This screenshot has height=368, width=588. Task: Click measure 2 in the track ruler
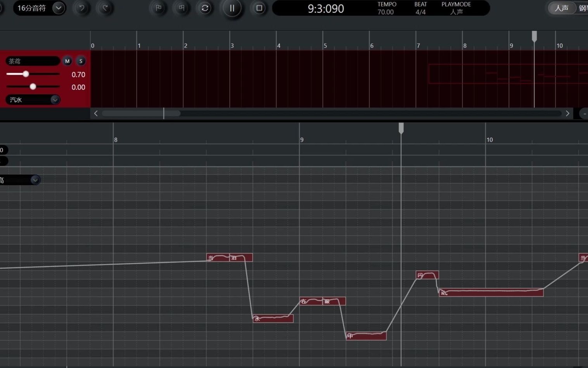(x=185, y=46)
